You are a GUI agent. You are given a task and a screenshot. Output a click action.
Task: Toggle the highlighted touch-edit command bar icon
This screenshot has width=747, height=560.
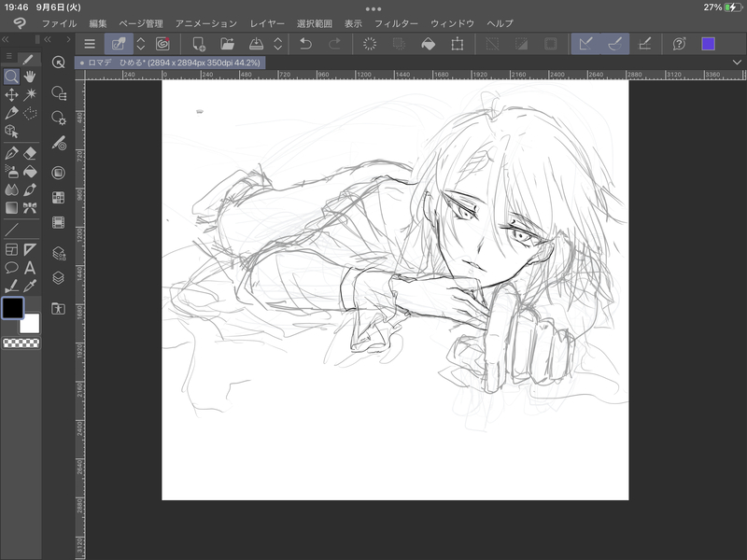119,44
